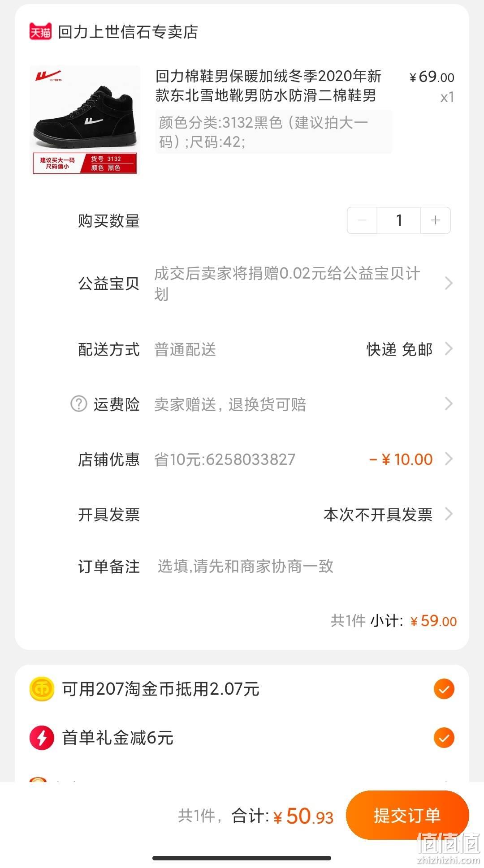Toggle the 首单礼金减6元 checkbox

click(x=444, y=738)
